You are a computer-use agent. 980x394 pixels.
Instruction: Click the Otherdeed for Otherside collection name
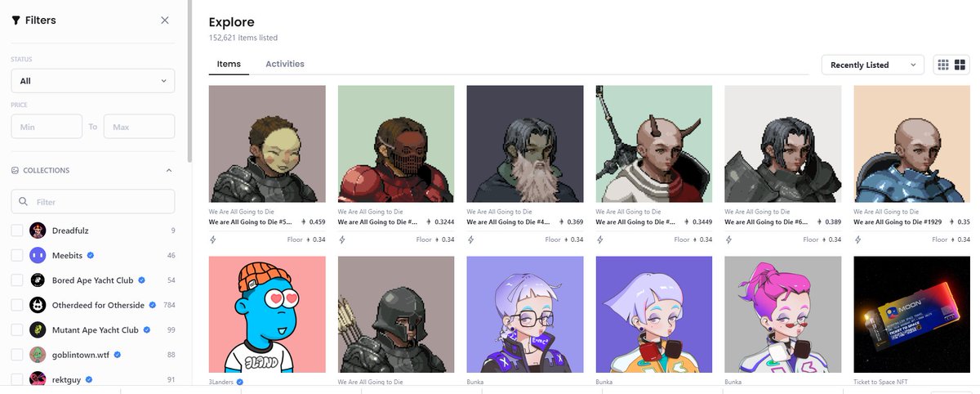pyautogui.click(x=98, y=305)
